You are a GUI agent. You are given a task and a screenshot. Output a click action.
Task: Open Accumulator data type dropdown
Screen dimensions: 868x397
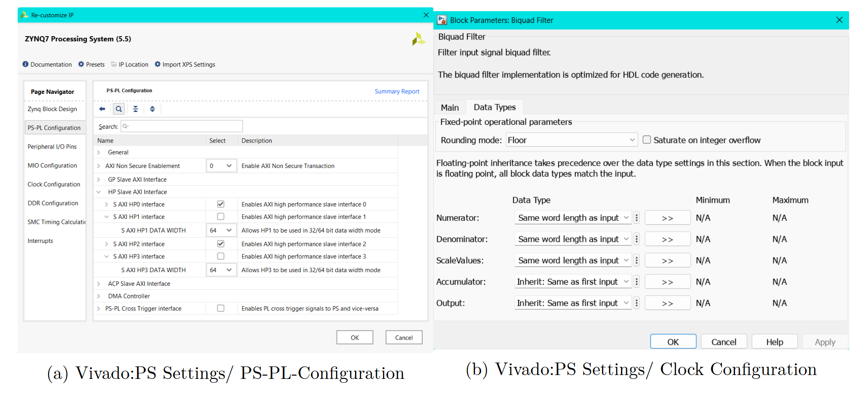[573, 282]
